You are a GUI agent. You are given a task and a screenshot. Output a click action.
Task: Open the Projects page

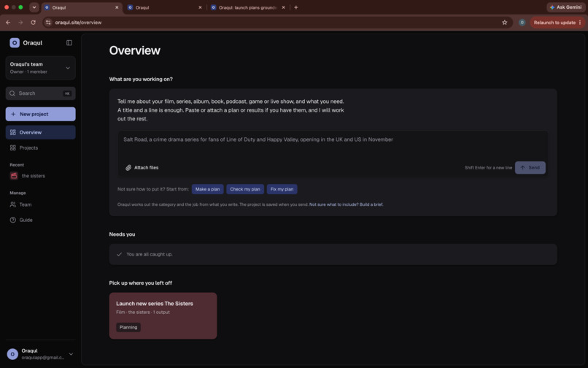tap(41, 147)
